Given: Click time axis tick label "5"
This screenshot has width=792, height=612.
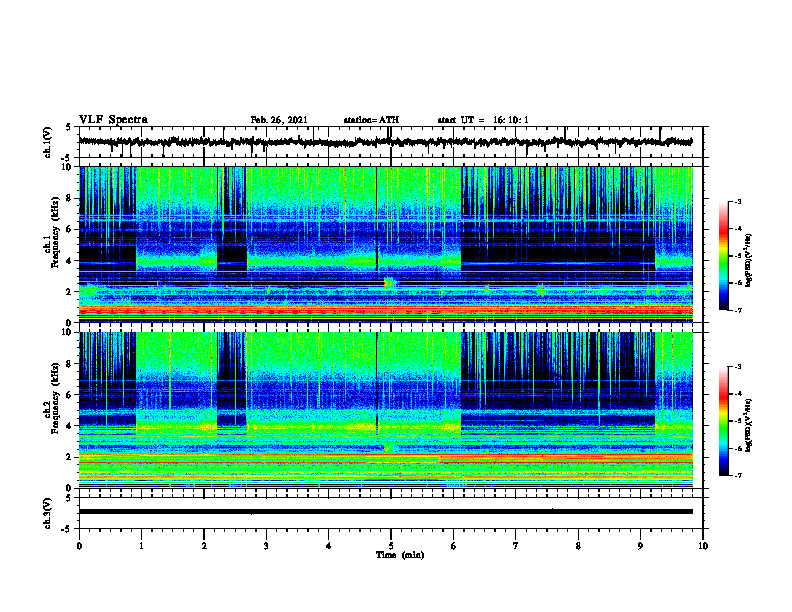Looking at the screenshot, I should pyautogui.click(x=391, y=546).
